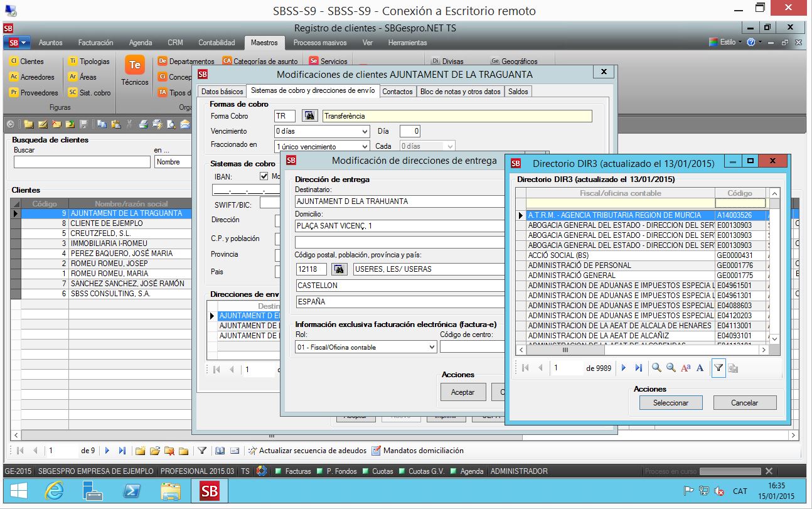812x509 pixels.
Task: Open the Facturación menu
Action: pyautogui.click(x=95, y=43)
